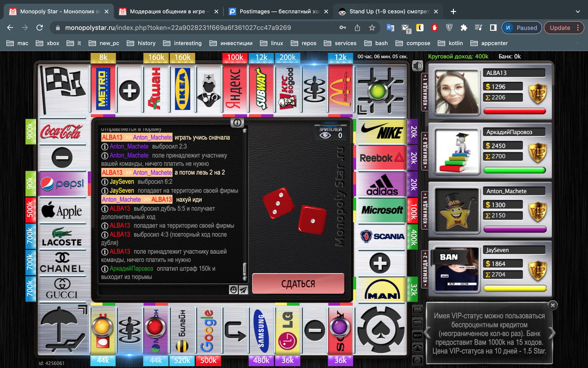Click the red dice
Image resolution: width=588 pixels, height=368 pixels.
click(x=295, y=211)
